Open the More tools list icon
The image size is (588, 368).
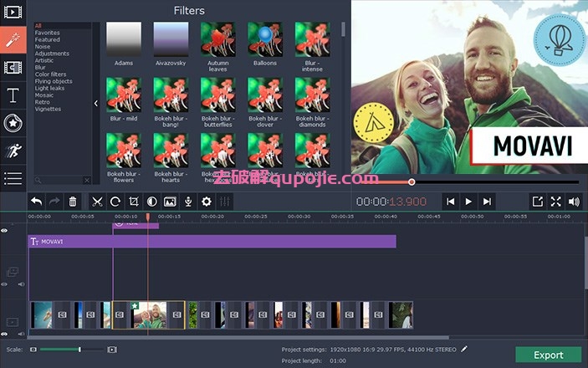click(x=13, y=178)
